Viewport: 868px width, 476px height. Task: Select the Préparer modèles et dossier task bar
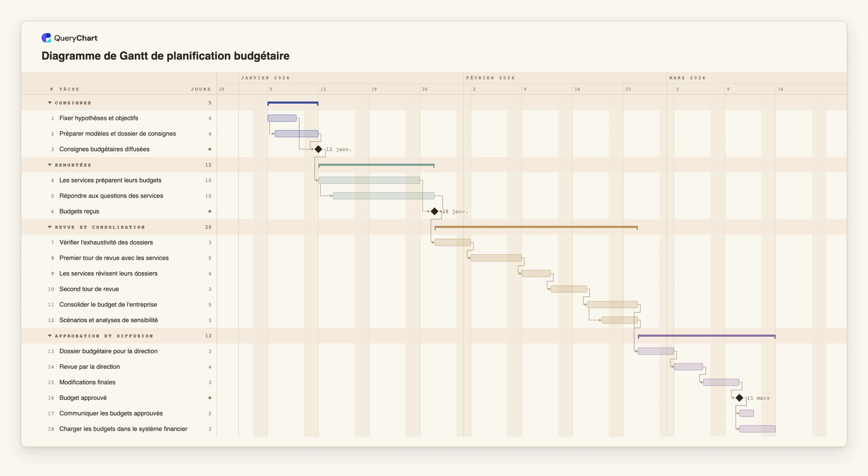click(296, 134)
